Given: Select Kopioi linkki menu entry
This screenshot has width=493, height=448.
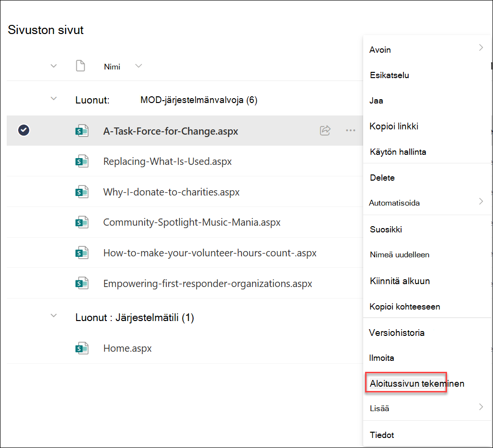Looking at the screenshot, I should pos(394,126).
